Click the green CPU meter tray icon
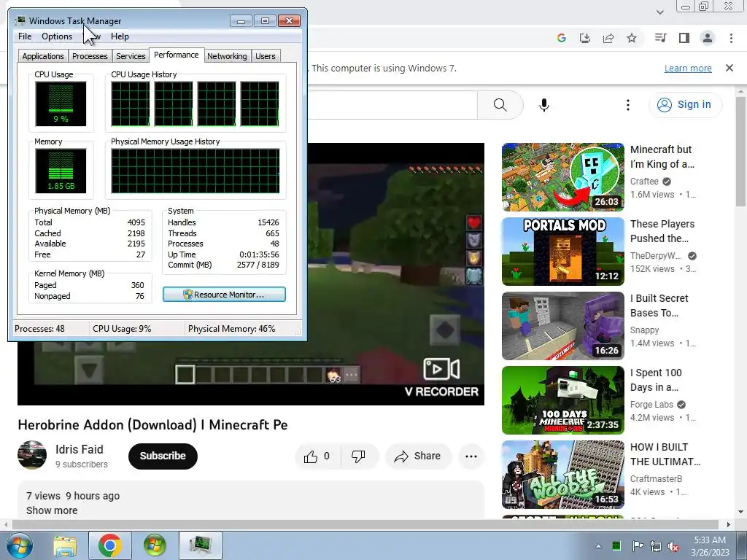The height and width of the screenshot is (560, 747). (616, 546)
